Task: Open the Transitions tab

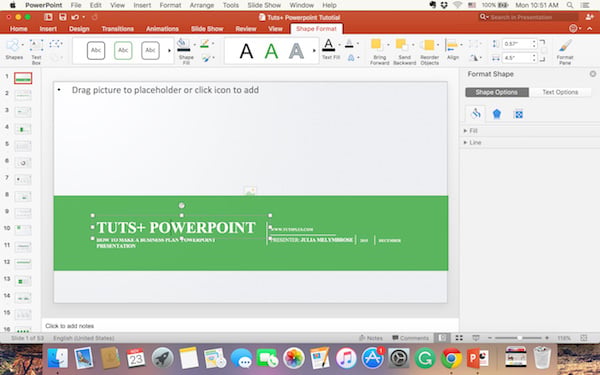Action: tap(117, 29)
